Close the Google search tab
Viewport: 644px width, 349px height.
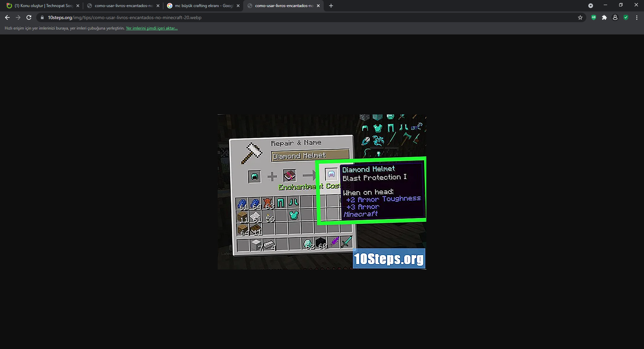pos(238,6)
